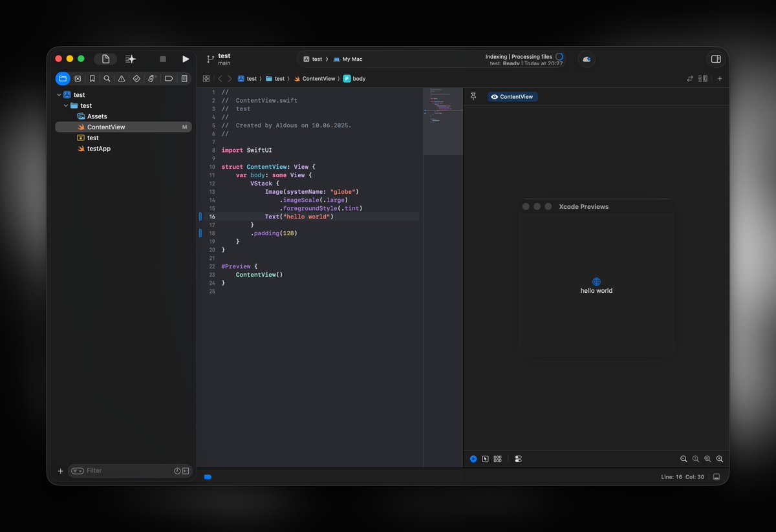Click the .padding(128) code line
This screenshot has width=776, height=532.
(274, 233)
